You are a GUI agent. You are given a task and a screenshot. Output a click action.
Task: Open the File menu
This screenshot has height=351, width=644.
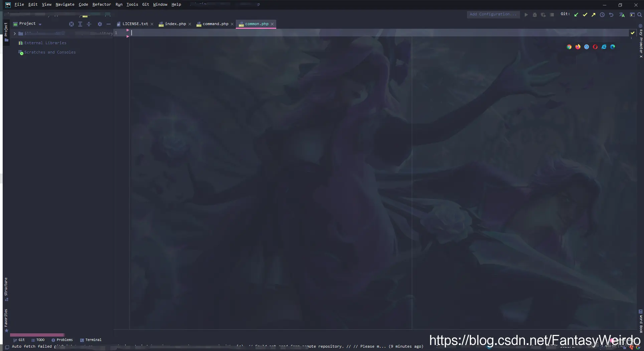(x=19, y=4)
